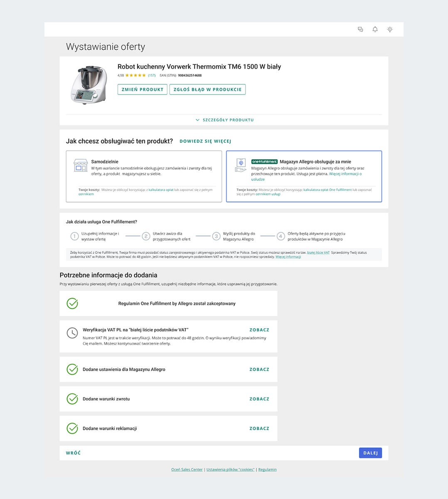Click step 2 circle icon
The height and width of the screenshot is (499, 448).
coord(146,236)
